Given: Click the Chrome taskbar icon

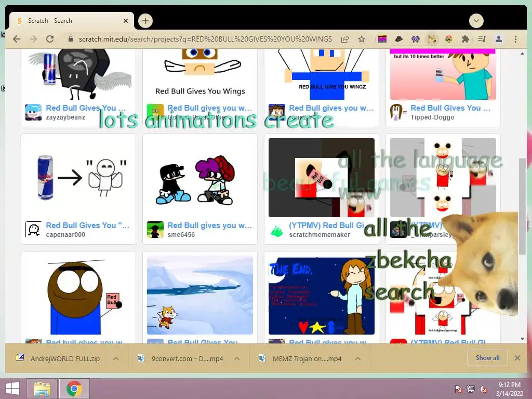Looking at the screenshot, I should pyautogui.click(x=74, y=389).
